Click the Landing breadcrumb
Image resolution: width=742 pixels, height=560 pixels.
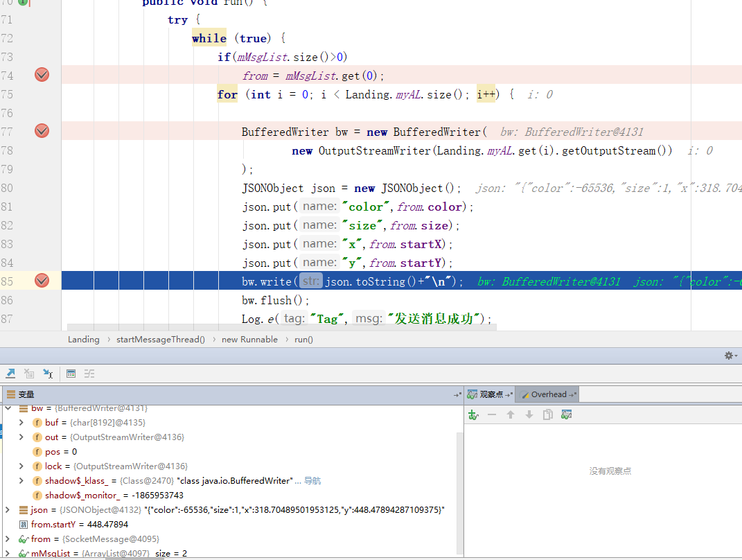pyautogui.click(x=84, y=340)
